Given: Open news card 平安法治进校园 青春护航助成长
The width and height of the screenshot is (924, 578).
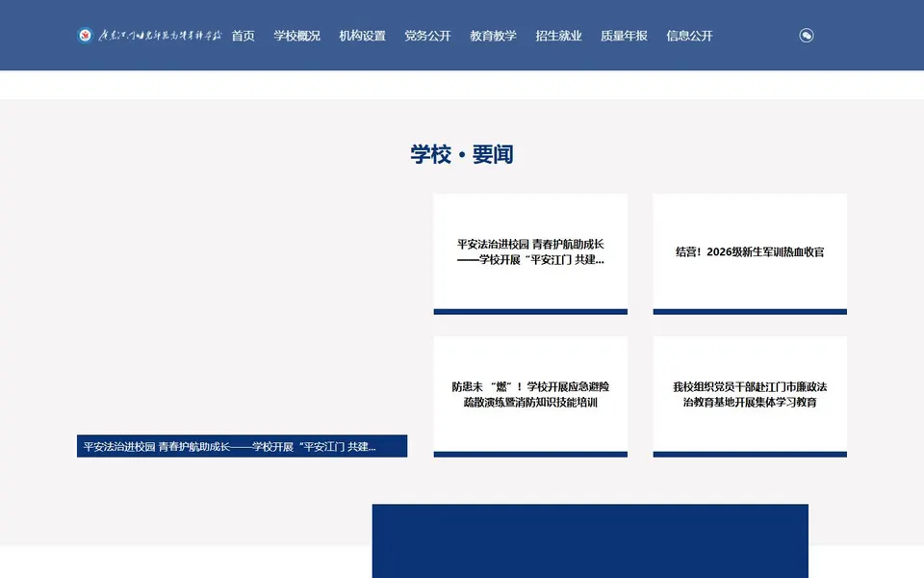Looking at the screenshot, I should tap(530, 253).
